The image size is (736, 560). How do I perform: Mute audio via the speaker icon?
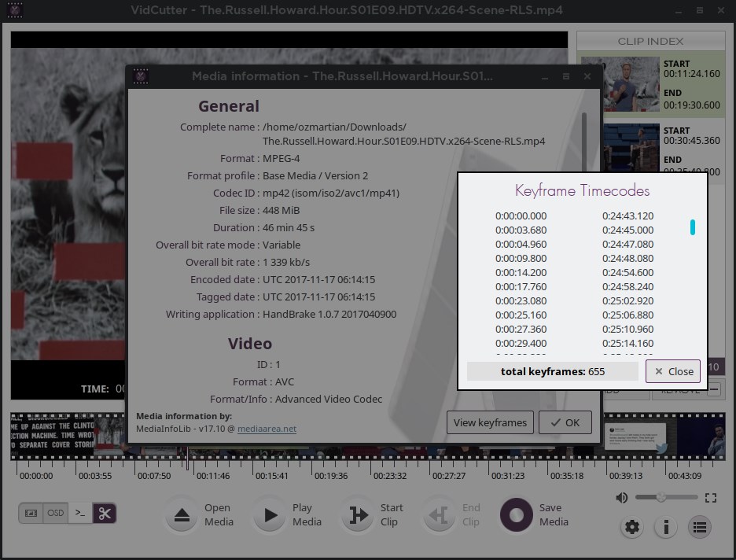622,497
